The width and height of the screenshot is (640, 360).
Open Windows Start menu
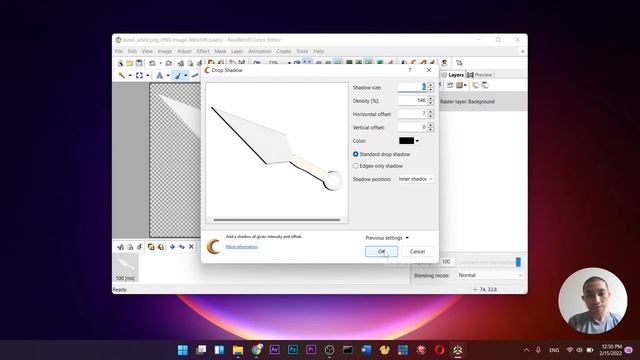click(x=183, y=350)
